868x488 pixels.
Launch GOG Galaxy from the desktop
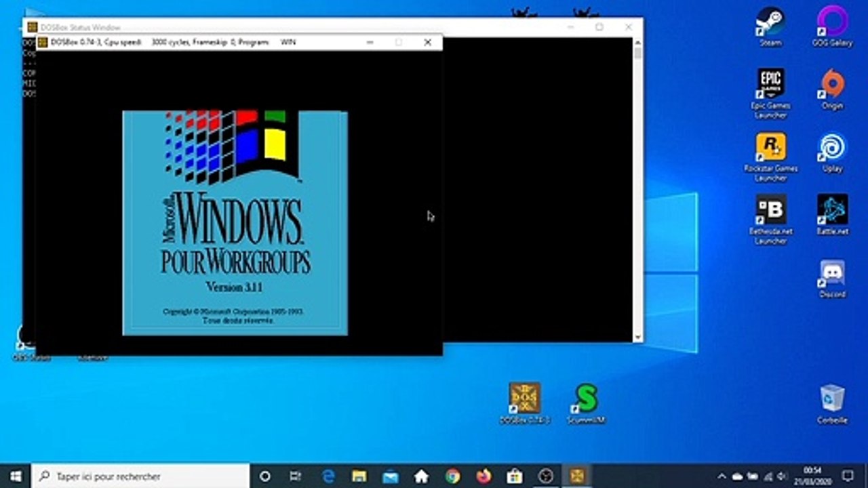832,27
